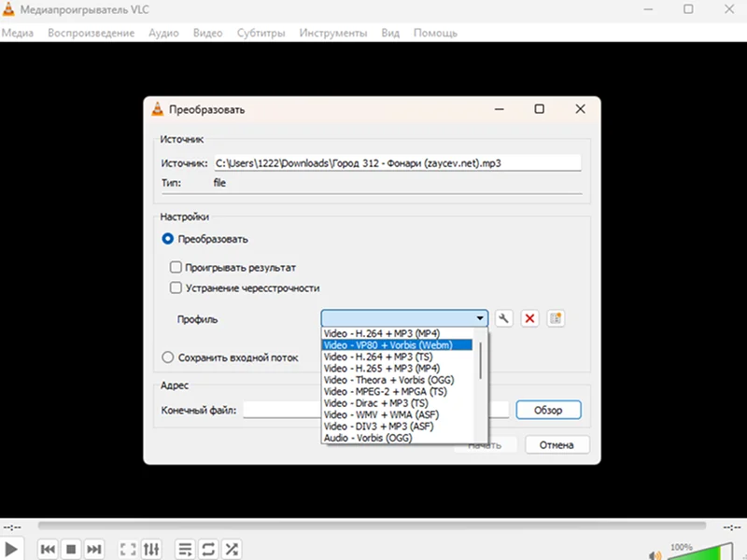Mute audio via speaker icon
747x560 pixels.
click(x=655, y=555)
